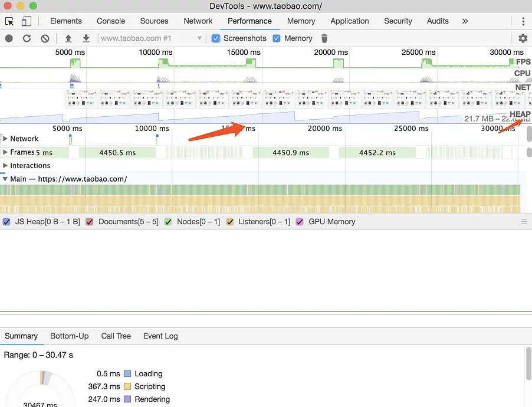Load a profile using the upload arrow

click(68, 38)
